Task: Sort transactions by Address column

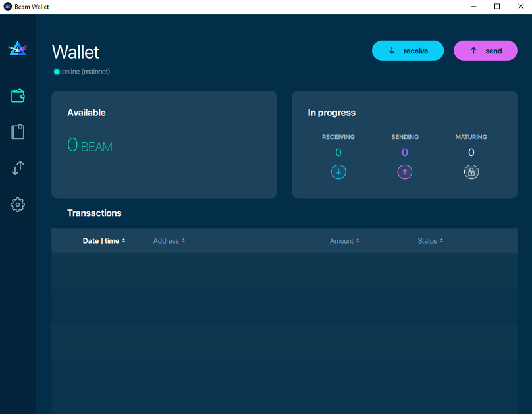Action: click(169, 241)
